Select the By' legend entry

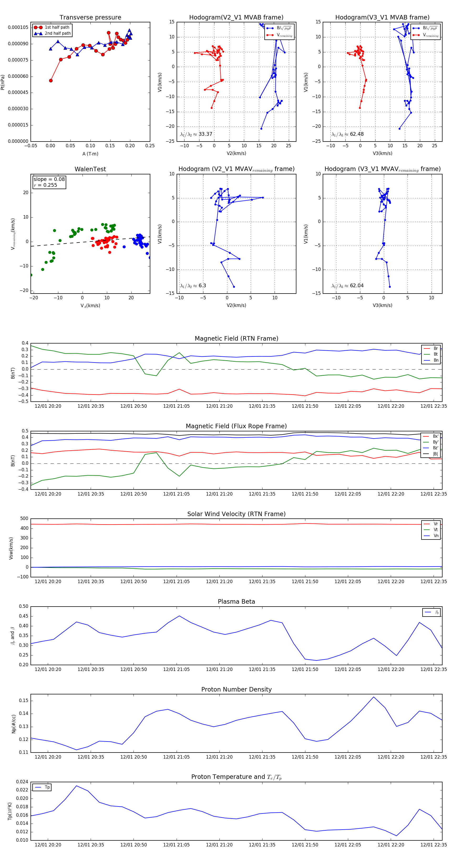(x=431, y=442)
